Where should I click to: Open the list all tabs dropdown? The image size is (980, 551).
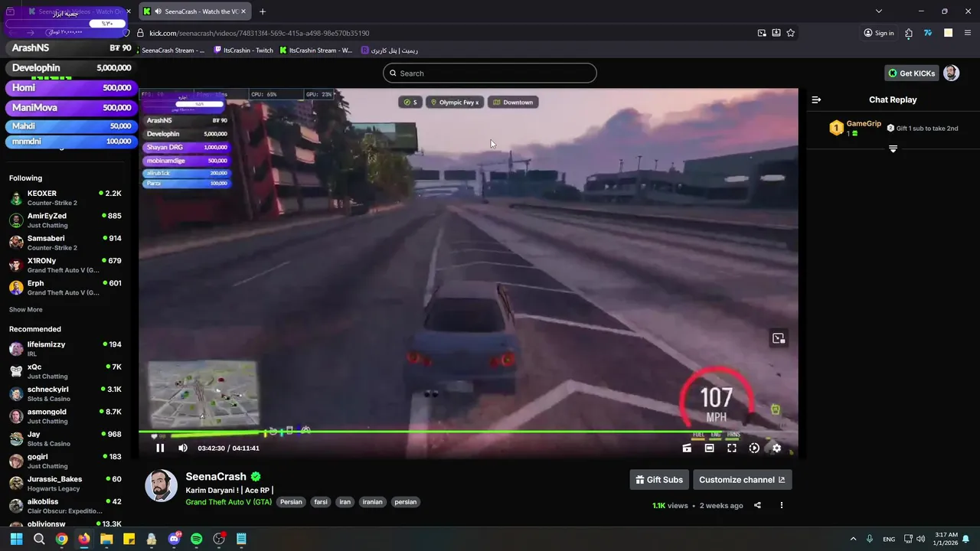click(x=879, y=11)
